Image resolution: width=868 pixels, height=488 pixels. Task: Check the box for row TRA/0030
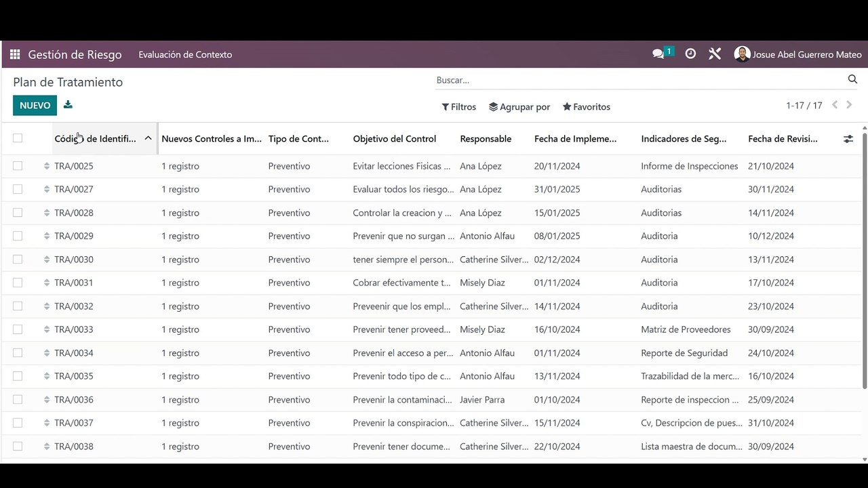pos(18,259)
